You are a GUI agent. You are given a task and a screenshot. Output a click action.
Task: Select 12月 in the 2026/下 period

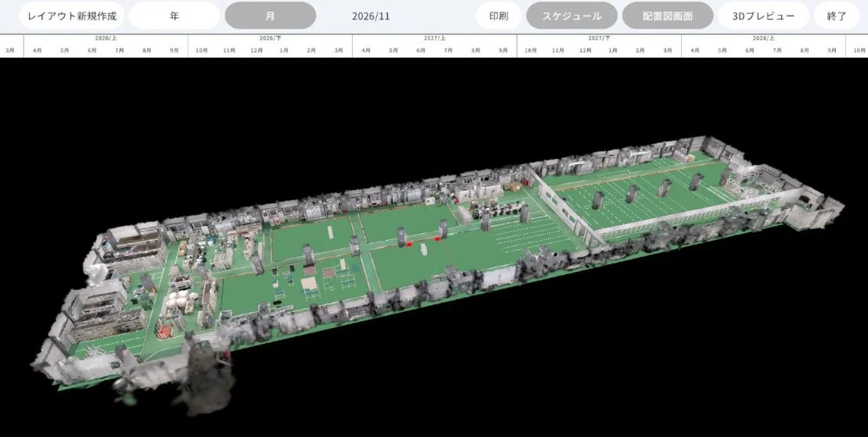[256, 50]
